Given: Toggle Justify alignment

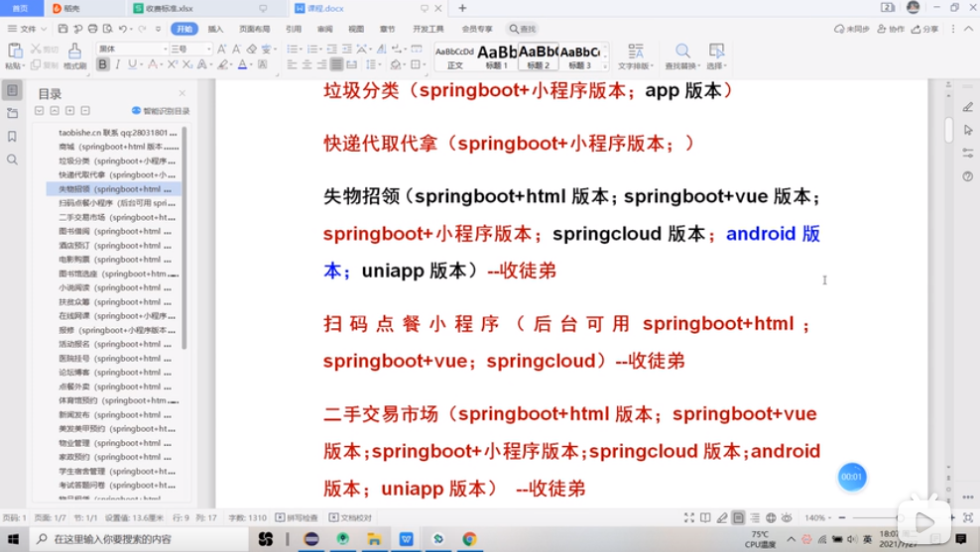Looking at the screenshot, I should pos(337,64).
